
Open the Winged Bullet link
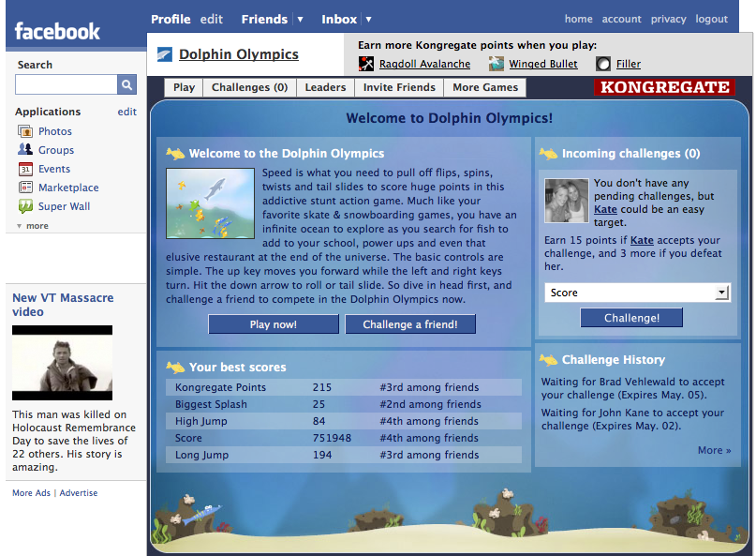(543, 64)
